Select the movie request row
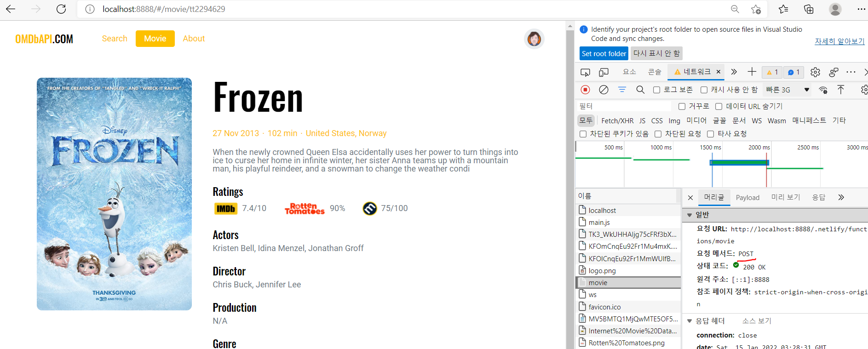The image size is (868, 349). pyautogui.click(x=628, y=283)
